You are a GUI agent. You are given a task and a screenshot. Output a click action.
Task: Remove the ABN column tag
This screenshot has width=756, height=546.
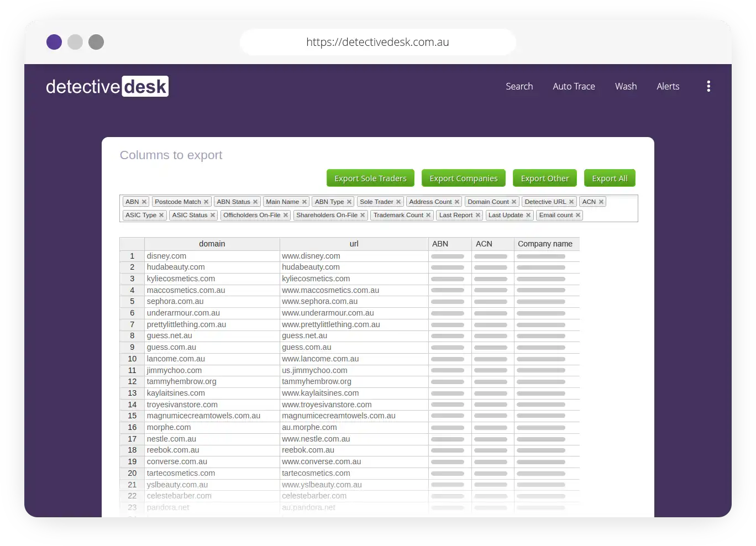[144, 202]
